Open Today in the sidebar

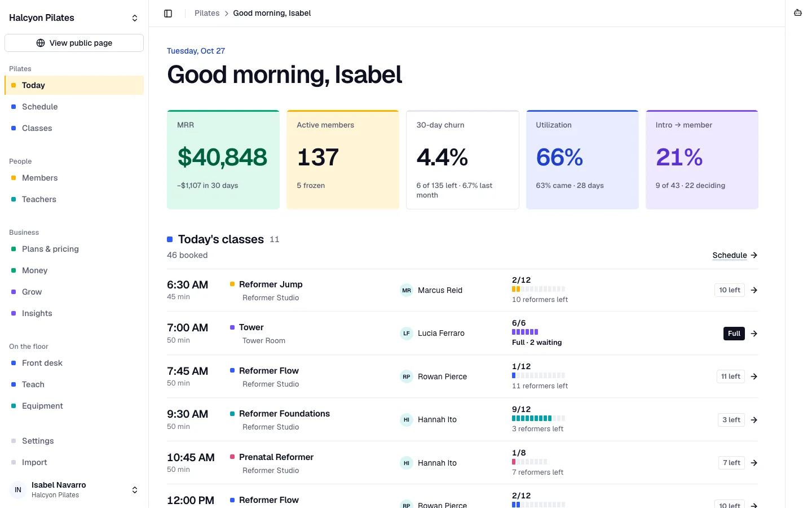click(x=74, y=85)
